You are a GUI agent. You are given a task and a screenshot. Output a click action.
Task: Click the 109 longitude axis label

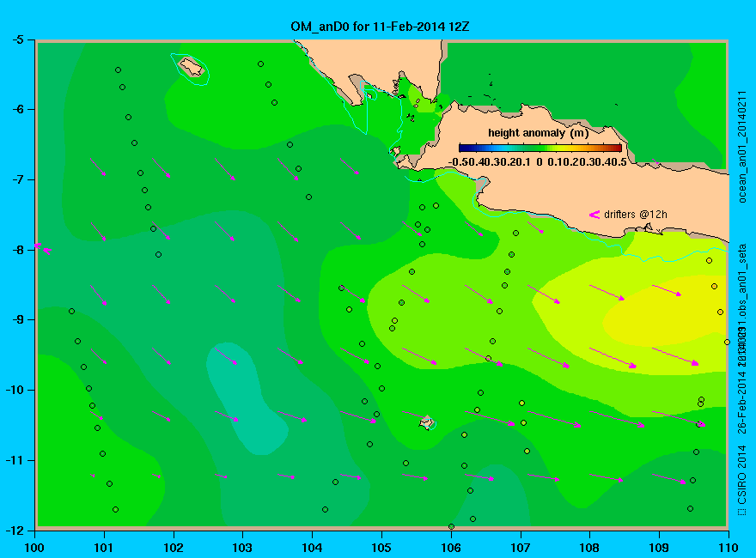tap(659, 548)
